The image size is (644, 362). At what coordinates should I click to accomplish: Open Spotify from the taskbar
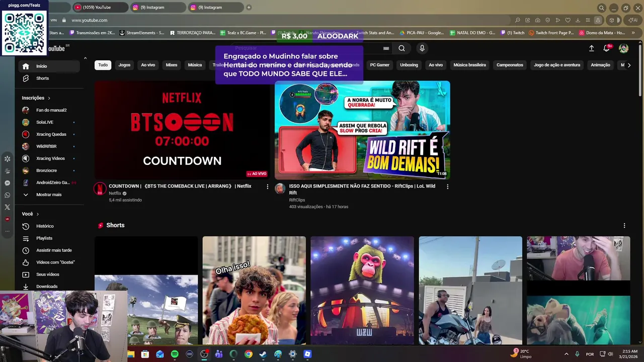(175, 354)
